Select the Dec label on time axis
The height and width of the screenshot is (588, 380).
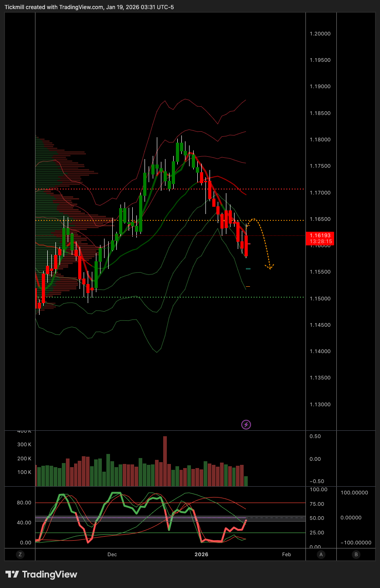pos(112,554)
